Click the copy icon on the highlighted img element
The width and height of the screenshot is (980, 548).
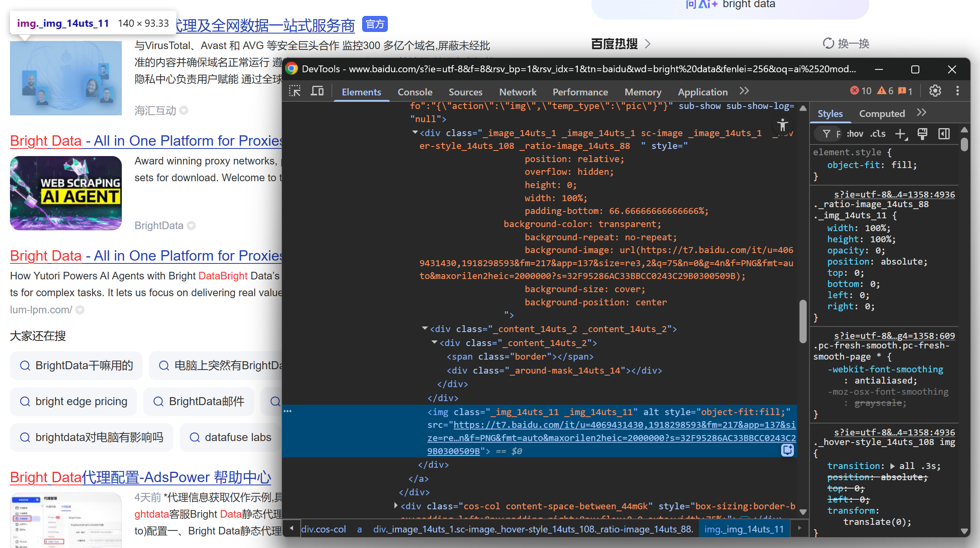(x=787, y=450)
